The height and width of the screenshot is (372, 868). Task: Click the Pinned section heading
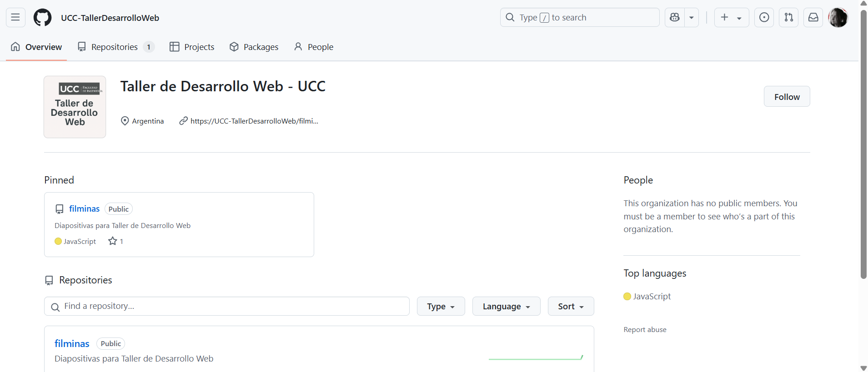pos(59,180)
